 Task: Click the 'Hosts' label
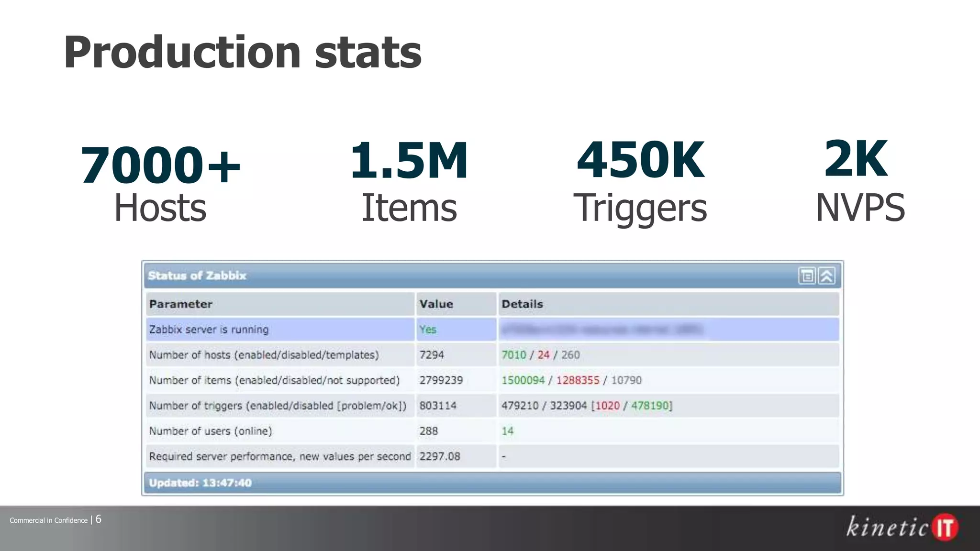(160, 208)
